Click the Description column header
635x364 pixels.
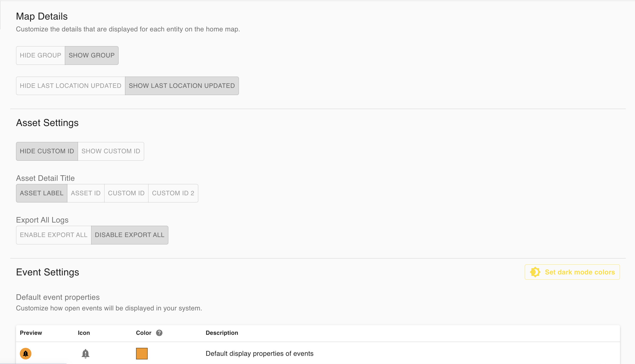point(222,333)
